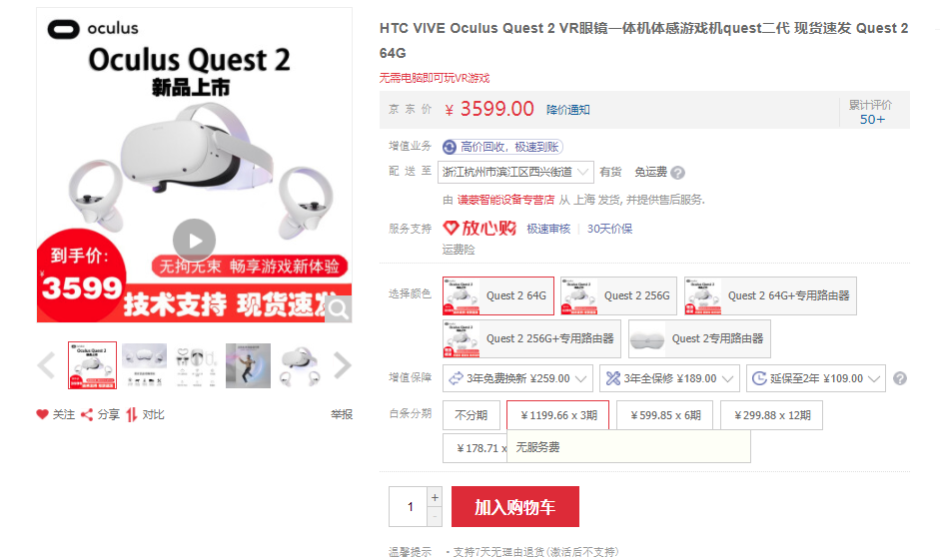Screen dimensions: 940x560
Task: Open the delivery address dropdown 浙江杭州市滨江区
Action: pyautogui.click(x=515, y=172)
